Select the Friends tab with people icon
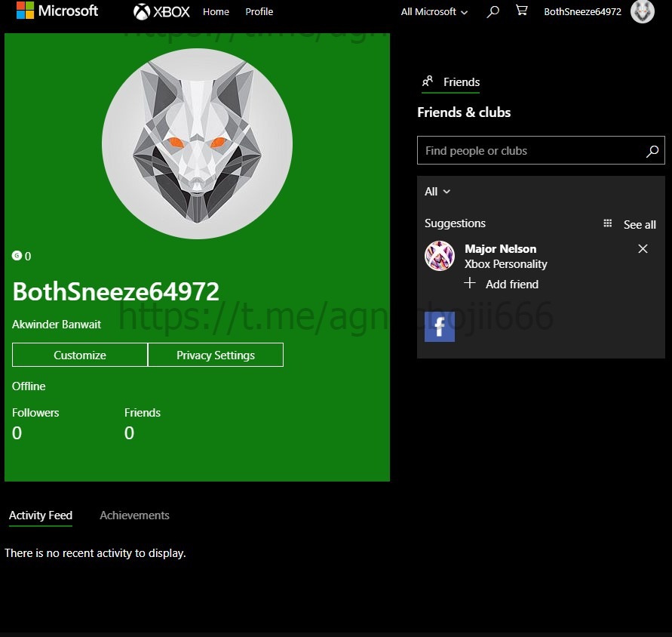Screen dimensions: 672x637 click(451, 82)
